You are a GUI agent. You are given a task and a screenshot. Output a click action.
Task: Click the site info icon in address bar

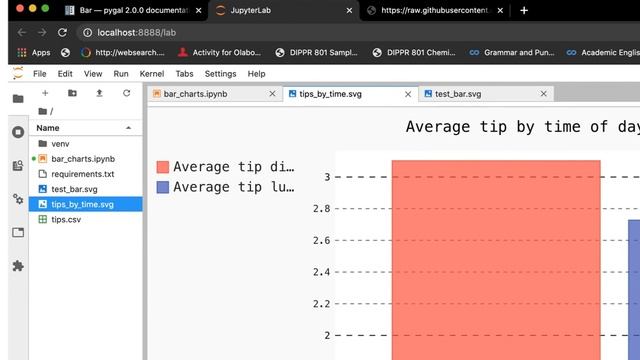click(x=87, y=32)
